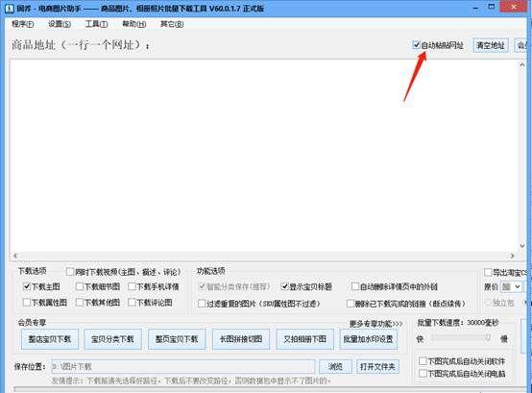Click the 清空地址 button
Viewport: 532px width, 393px height.
point(491,45)
